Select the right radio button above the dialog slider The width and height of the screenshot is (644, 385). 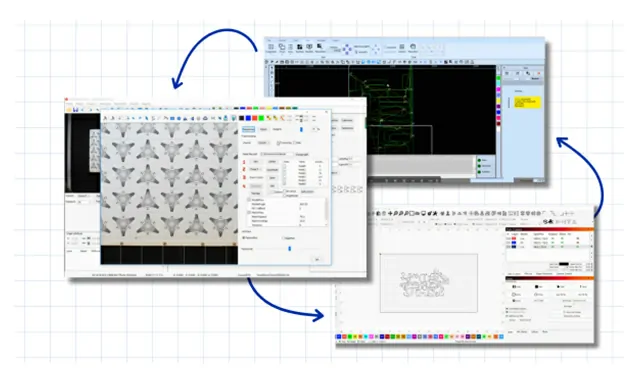pyautogui.click(x=283, y=238)
